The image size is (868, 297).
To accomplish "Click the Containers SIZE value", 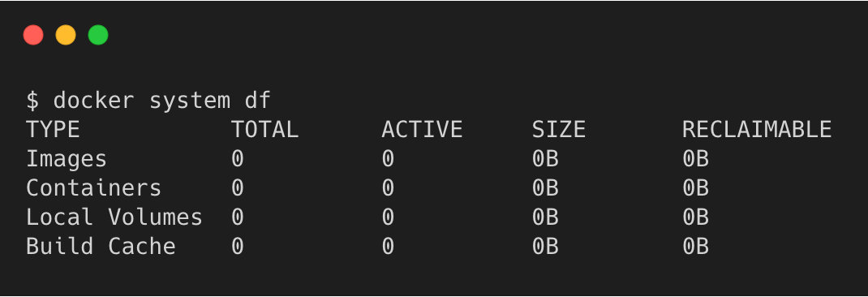I will 545,188.
